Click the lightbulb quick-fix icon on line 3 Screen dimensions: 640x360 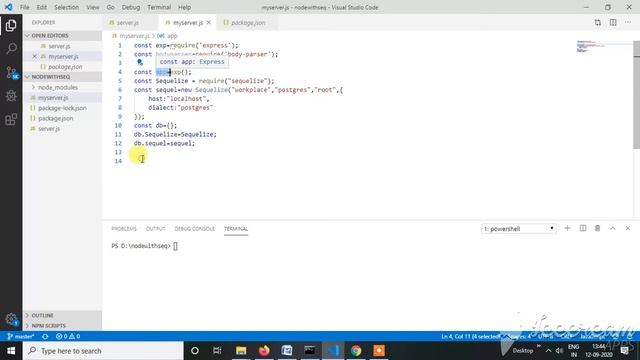pyautogui.click(x=140, y=62)
